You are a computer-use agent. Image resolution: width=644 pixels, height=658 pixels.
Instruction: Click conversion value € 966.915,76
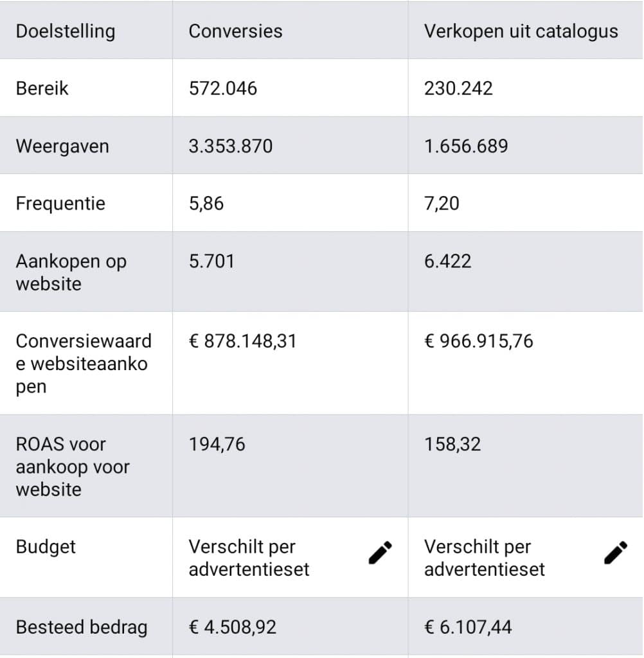[x=479, y=341]
